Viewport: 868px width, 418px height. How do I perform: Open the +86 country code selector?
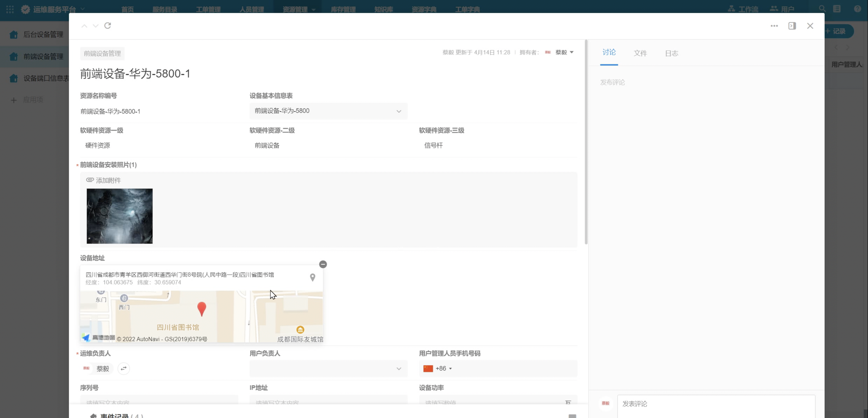(x=437, y=369)
